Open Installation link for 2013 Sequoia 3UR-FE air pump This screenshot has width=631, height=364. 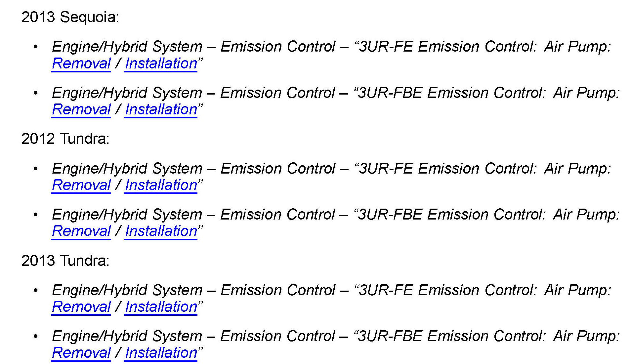161,63
